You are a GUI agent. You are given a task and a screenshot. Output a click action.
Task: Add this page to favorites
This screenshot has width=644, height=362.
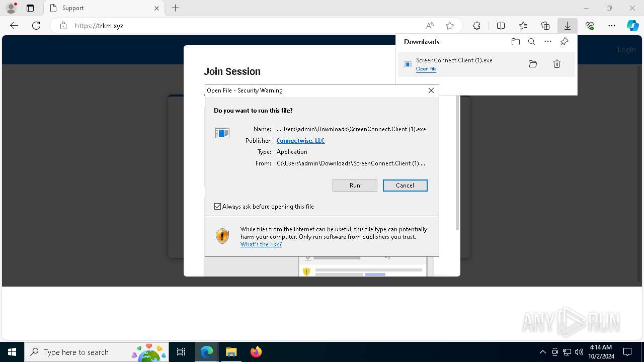[x=450, y=26]
